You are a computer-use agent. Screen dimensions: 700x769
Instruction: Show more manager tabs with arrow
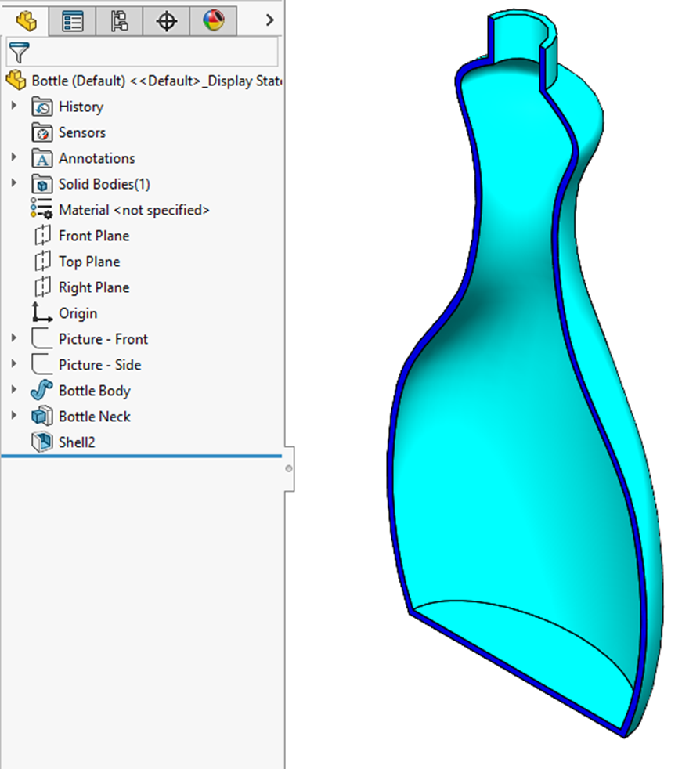[x=269, y=20]
